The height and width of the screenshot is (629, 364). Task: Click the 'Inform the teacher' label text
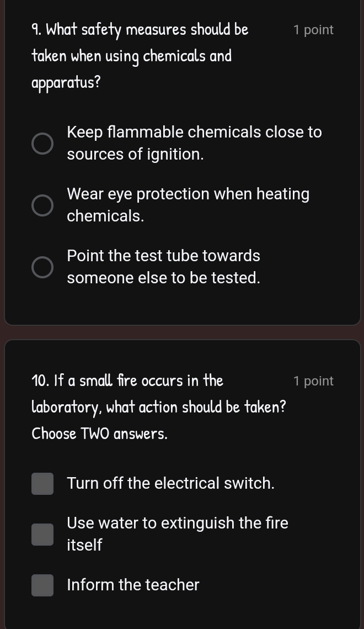coord(133,585)
